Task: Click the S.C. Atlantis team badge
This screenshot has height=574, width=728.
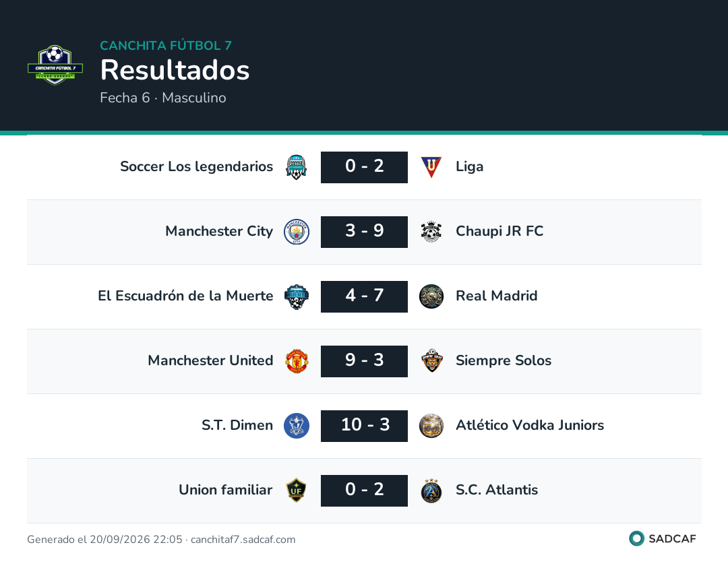Action: coord(431,490)
